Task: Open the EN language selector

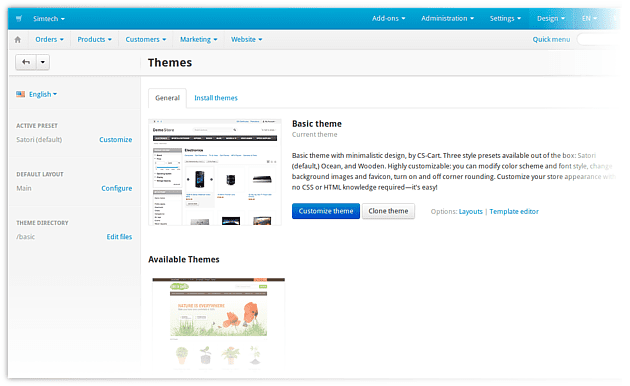Action: tap(589, 18)
